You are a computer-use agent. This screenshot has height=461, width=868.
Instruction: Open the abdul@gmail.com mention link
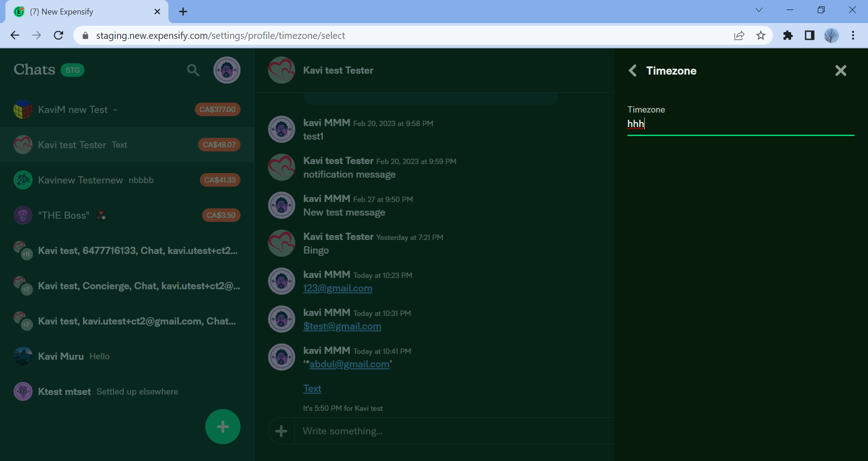tap(349, 364)
